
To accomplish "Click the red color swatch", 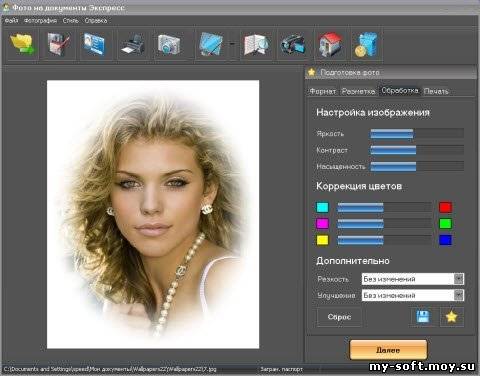I will [445, 207].
